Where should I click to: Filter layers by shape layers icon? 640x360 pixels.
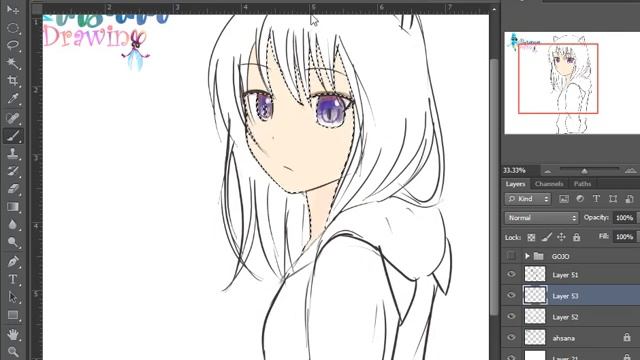tap(613, 199)
